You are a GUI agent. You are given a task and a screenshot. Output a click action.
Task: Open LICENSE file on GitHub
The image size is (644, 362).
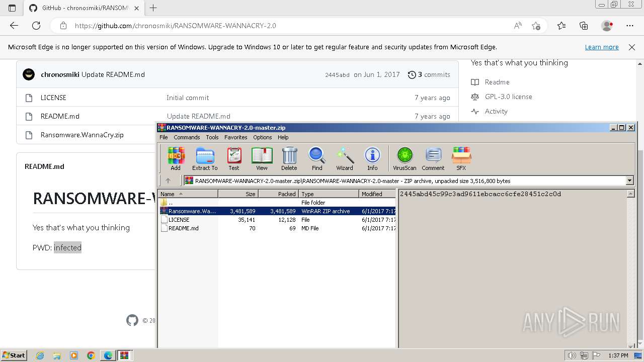[53, 98]
